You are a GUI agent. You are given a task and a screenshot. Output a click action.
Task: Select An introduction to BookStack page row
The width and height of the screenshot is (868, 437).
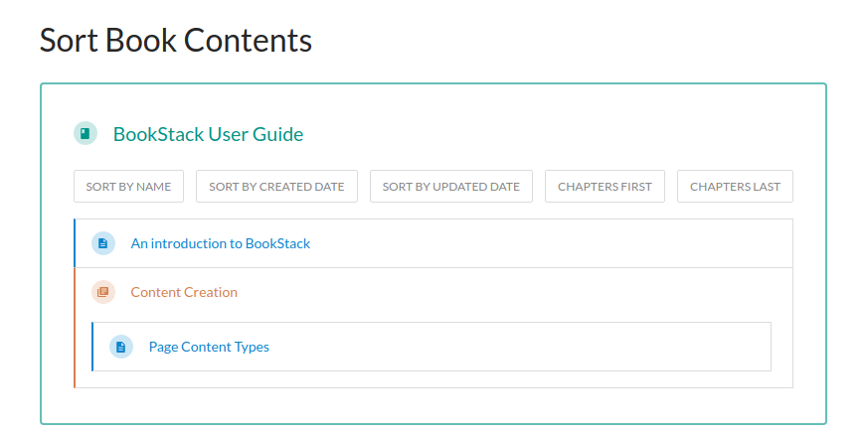coord(434,243)
